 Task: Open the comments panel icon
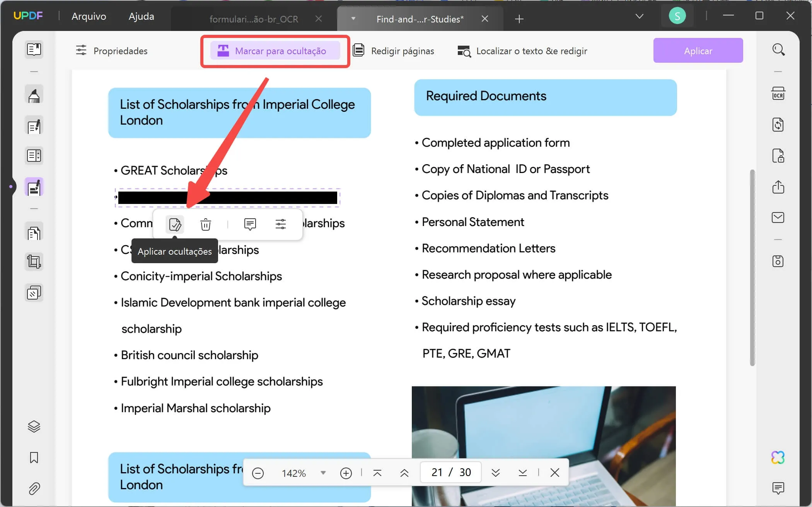coord(778,488)
